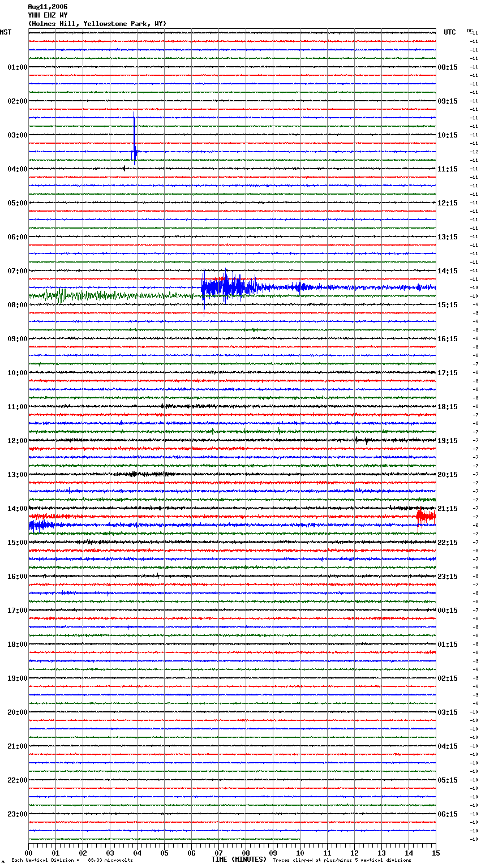Click the 18:15 UTC time label

(448, 407)
